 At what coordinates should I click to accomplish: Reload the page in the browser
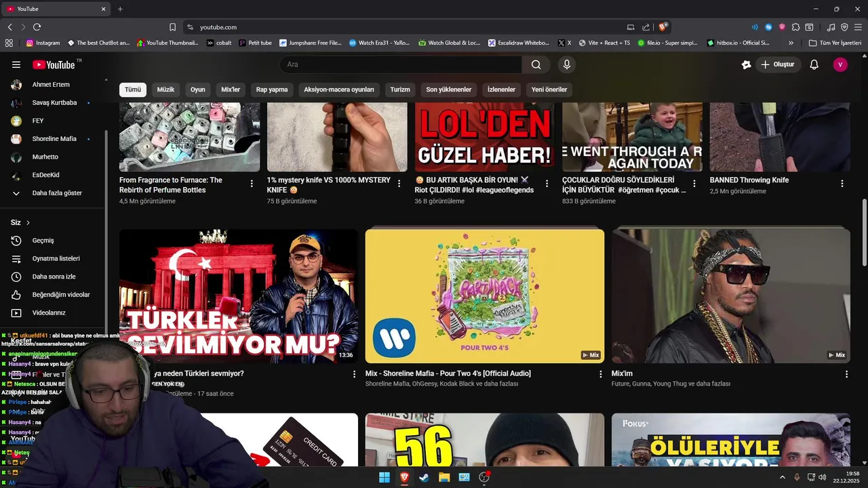(37, 27)
